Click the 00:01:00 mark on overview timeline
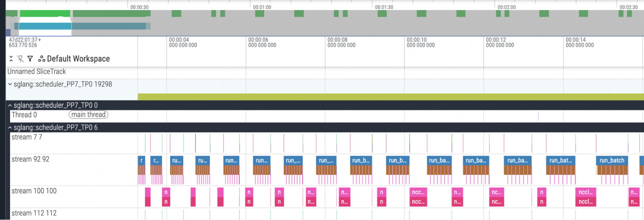 (x=262, y=7)
